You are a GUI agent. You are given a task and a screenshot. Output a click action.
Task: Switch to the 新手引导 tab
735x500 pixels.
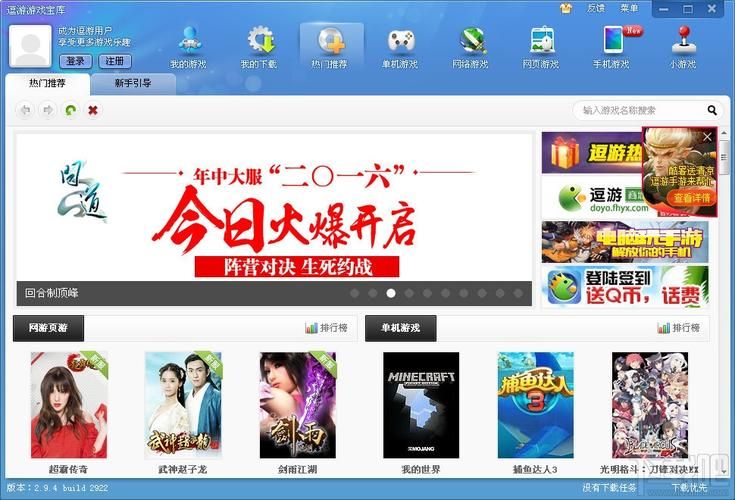[133, 83]
